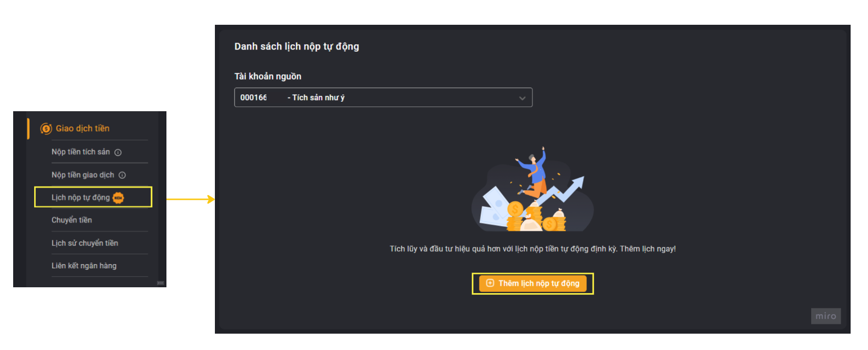This screenshot has width=868, height=350.
Task: Click the plus icon in Thêm lịch button
Action: pos(490,283)
